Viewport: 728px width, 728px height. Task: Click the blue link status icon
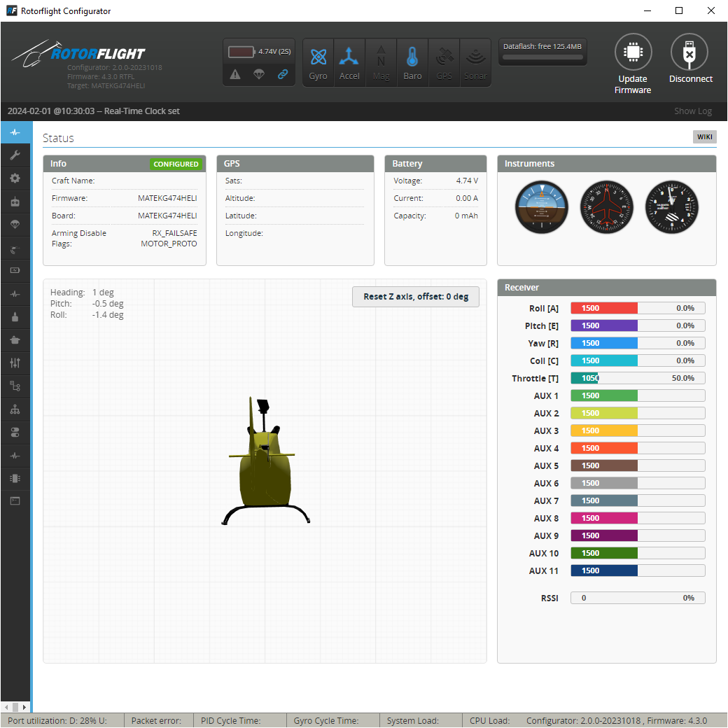click(283, 75)
